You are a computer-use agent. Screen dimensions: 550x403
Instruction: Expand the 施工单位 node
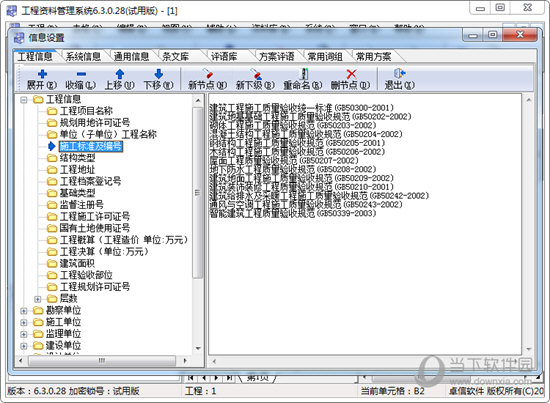pyautogui.click(x=24, y=322)
